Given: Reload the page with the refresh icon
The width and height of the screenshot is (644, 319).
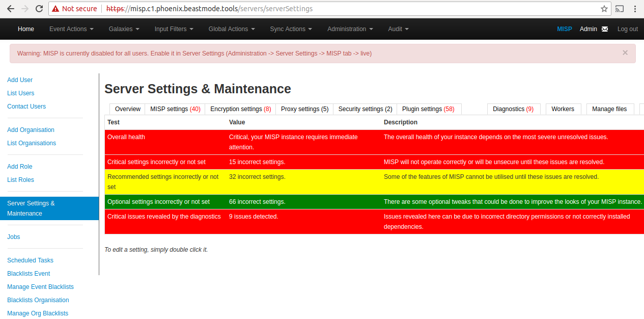Looking at the screenshot, I should pos(39,9).
